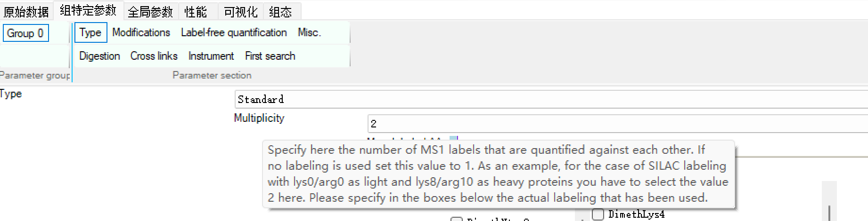Open the 全局参数 tab
This screenshot has height=221, width=868.
tap(150, 11)
